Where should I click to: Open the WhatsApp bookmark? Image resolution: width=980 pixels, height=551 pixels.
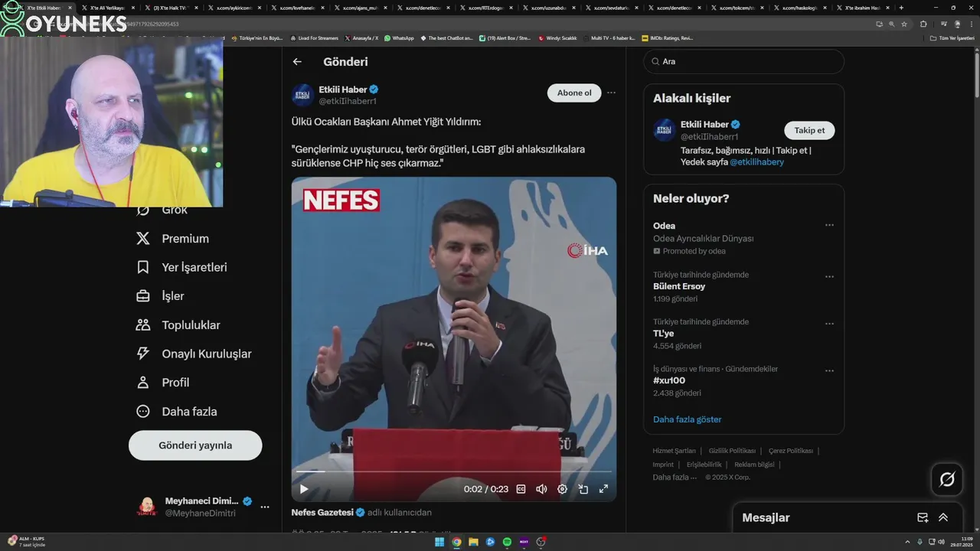coord(399,37)
